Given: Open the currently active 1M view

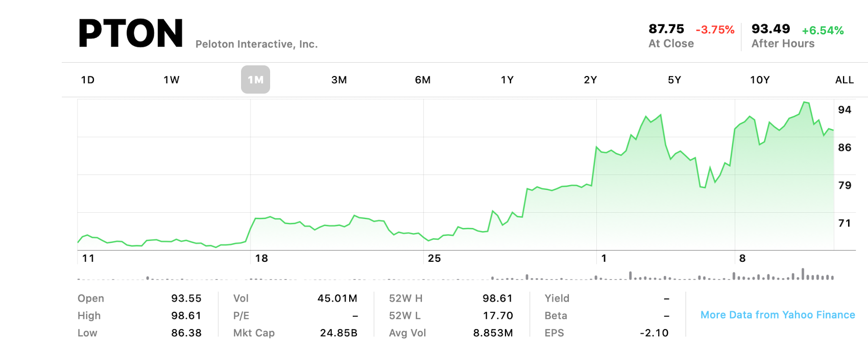Looking at the screenshot, I should [255, 80].
